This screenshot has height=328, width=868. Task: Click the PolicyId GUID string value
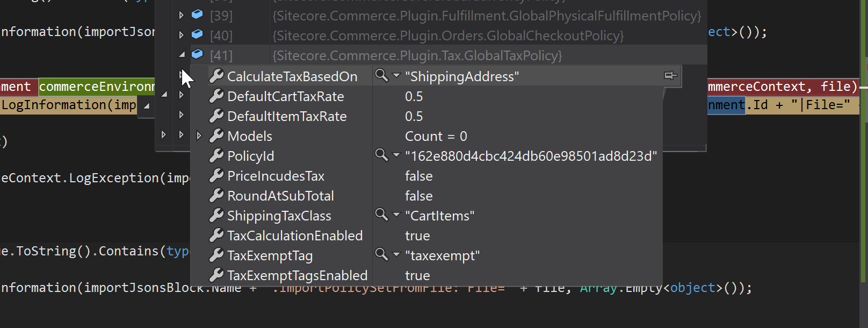tap(531, 156)
